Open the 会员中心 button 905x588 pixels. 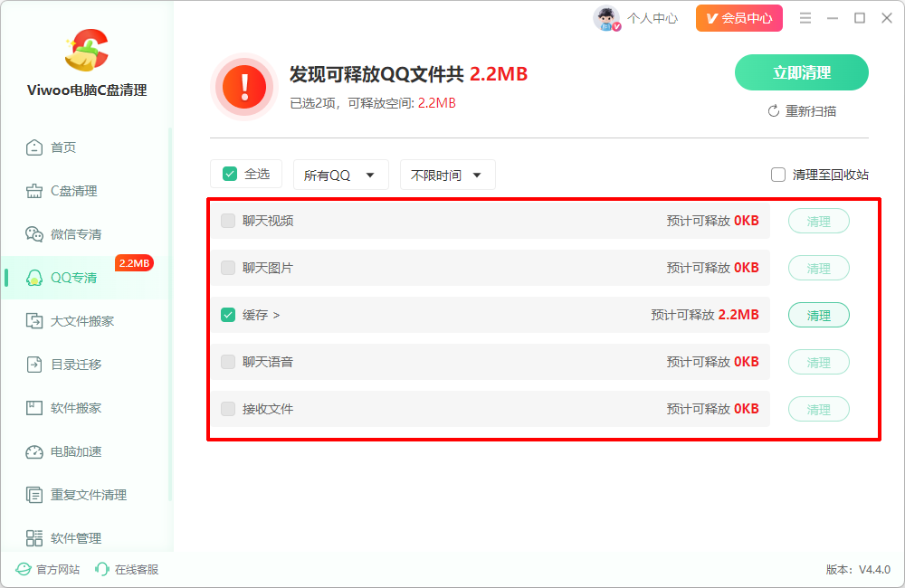(x=739, y=18)
